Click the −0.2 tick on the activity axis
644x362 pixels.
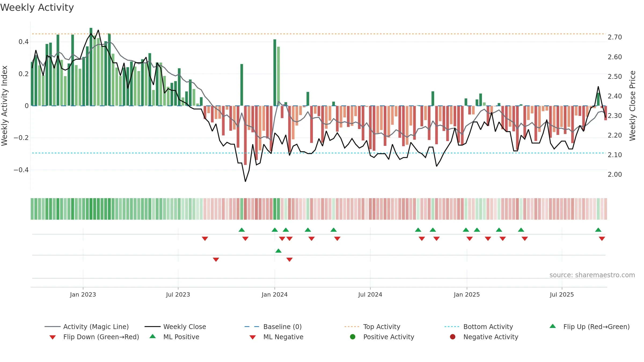click(21, 138)
